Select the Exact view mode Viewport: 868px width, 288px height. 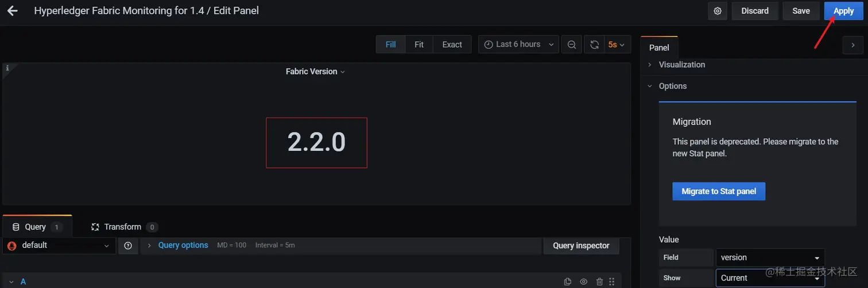click(452, 44)
